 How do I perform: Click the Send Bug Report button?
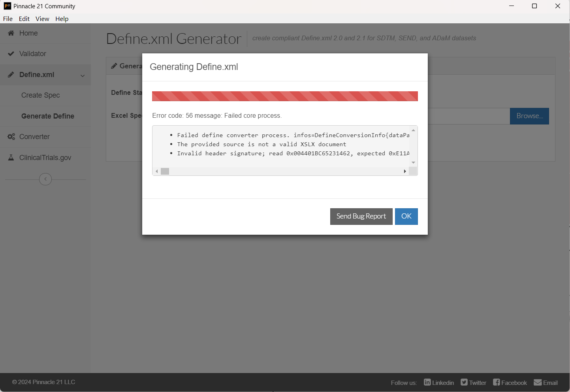(x=361, y=217)
